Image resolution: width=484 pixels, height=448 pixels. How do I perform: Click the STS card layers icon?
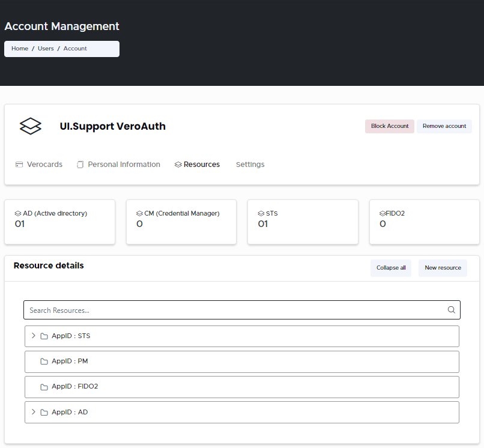[x=261, y=213]
